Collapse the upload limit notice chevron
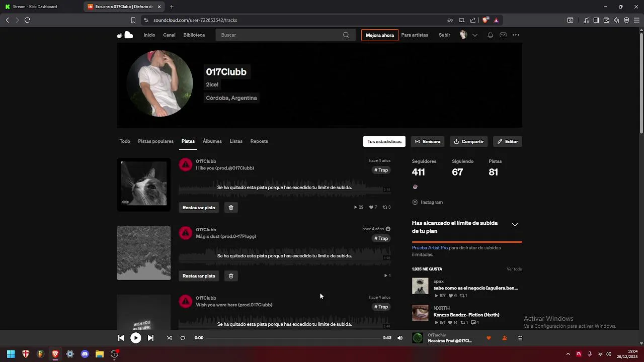The height and width of the screenshot is (362, 644). click(x=515, y=225)
